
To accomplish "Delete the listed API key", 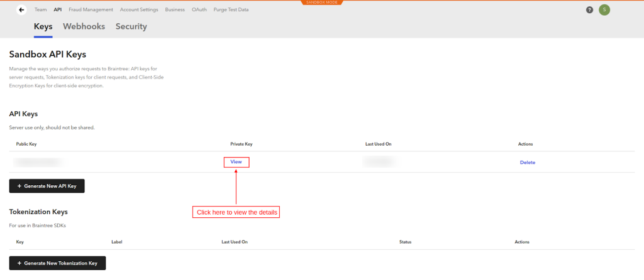I will [x=527, y=163].
